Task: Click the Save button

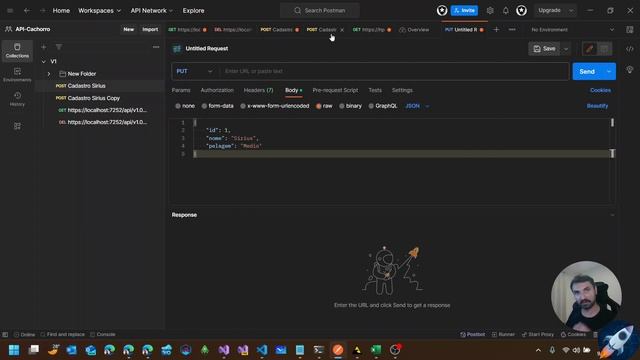Action: (x=544, y=49)
